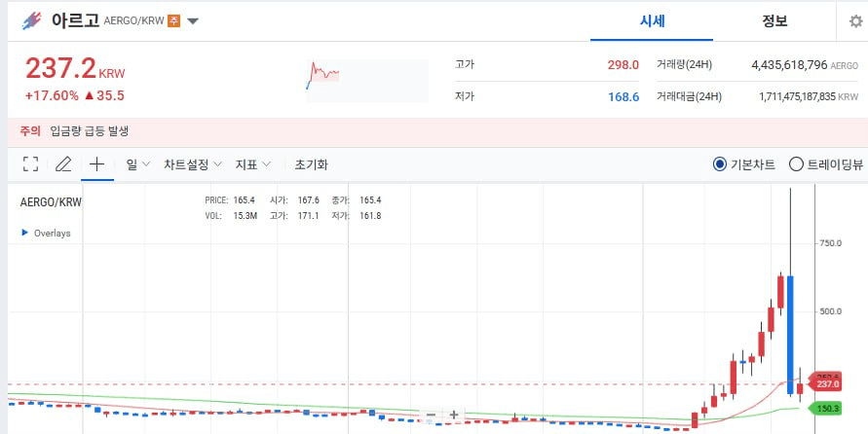Zoom in chart with plus button
The height and width of the screenshot is (434, 868).
tap(454, 415)
